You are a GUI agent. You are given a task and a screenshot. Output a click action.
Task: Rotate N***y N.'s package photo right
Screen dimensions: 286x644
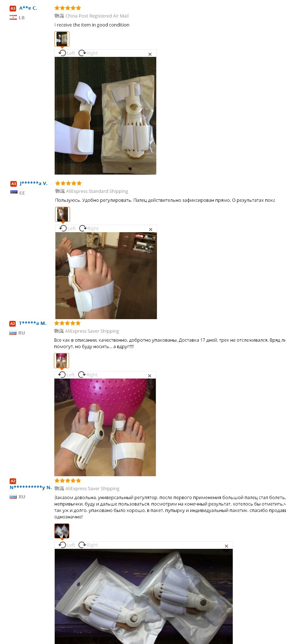point(88,545)
